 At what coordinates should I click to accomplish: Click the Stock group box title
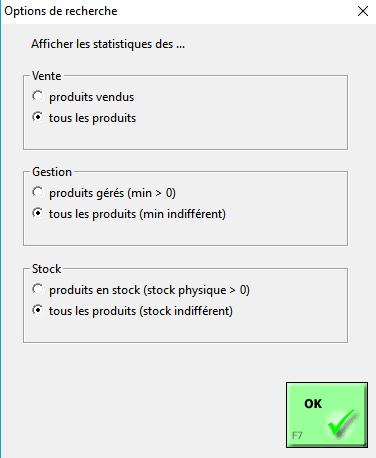coord(47,269)
